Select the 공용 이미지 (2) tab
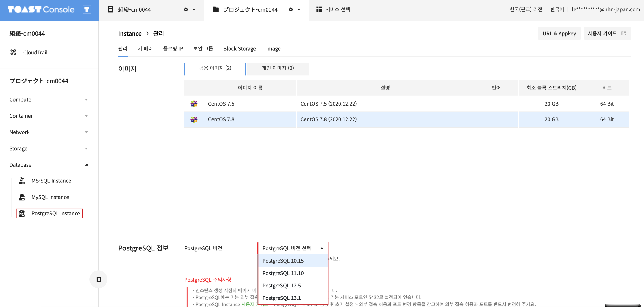Image resolution: width=644 pixels, height=307 pixels. click(x=215, y=69)
